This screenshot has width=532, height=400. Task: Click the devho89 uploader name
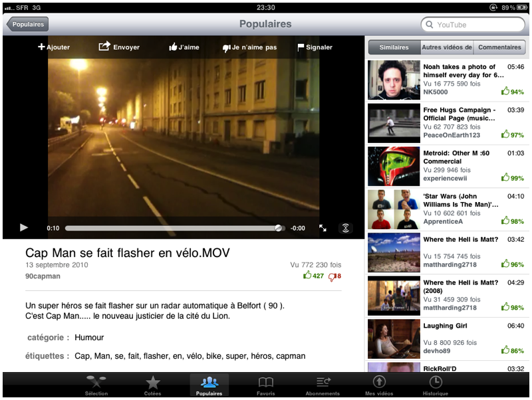[437, 351]
